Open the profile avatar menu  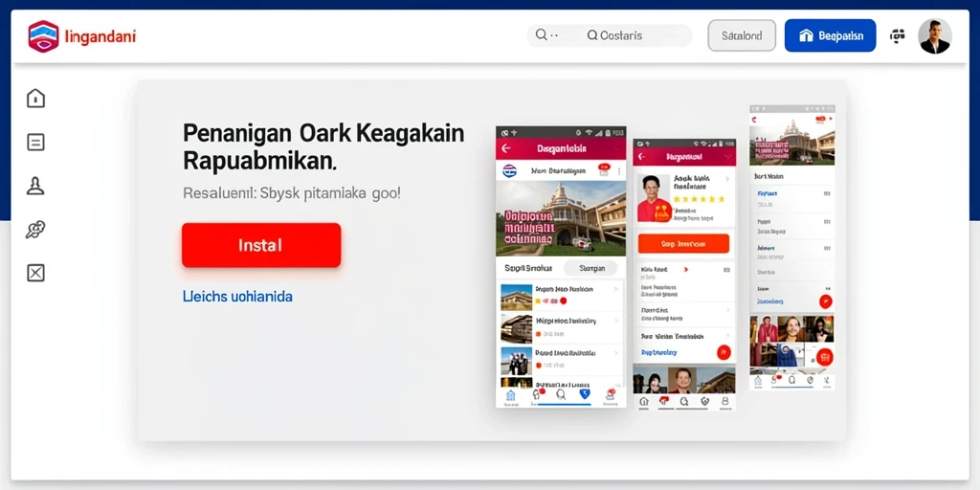coord(935,35)
